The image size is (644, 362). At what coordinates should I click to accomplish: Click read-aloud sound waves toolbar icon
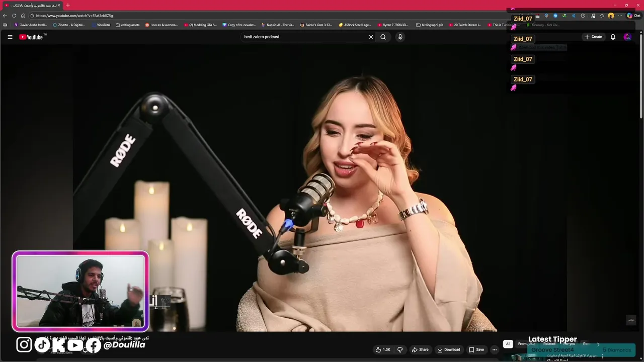[x=573, y=16]
